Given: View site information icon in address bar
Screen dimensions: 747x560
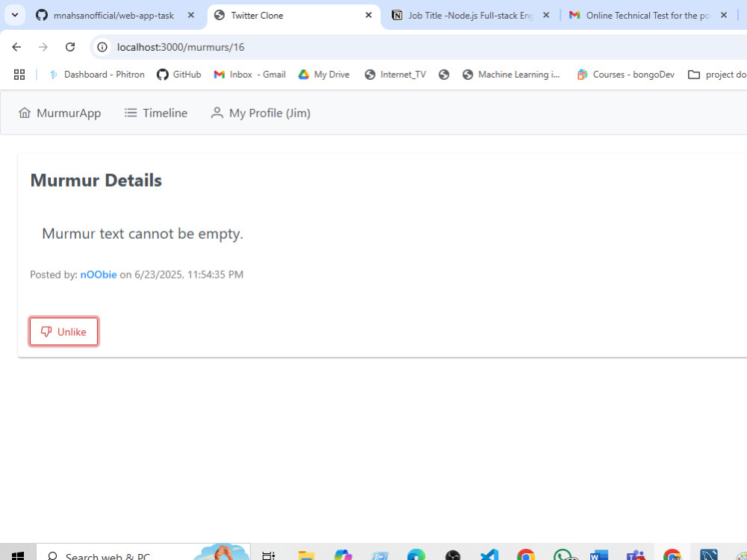Looking at the screenshot, I should click(x=102, y=46).
